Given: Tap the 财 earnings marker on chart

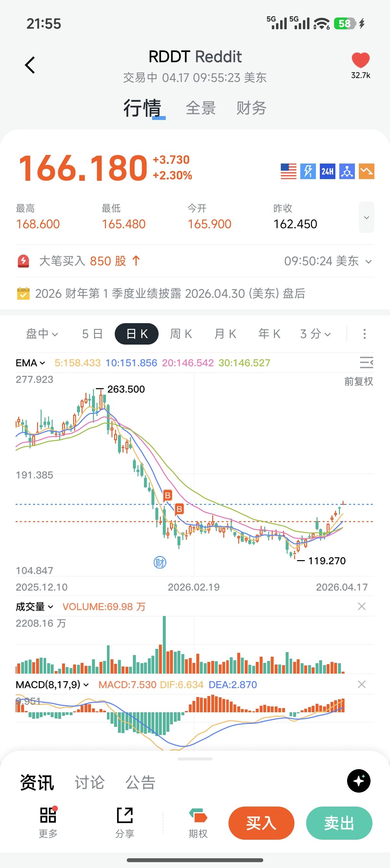Looking at the screenshot, I should (160, 562).
